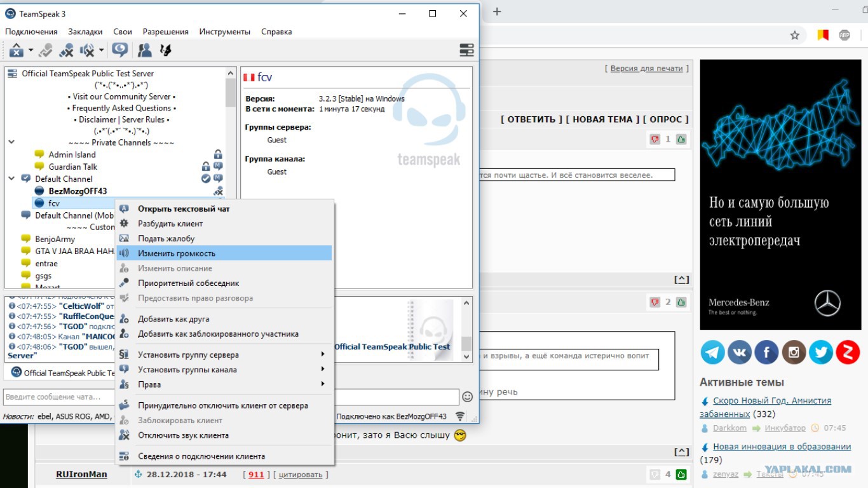Click the Contacts toolbar icon in TeamSpeak

click(x=145, y=50)
